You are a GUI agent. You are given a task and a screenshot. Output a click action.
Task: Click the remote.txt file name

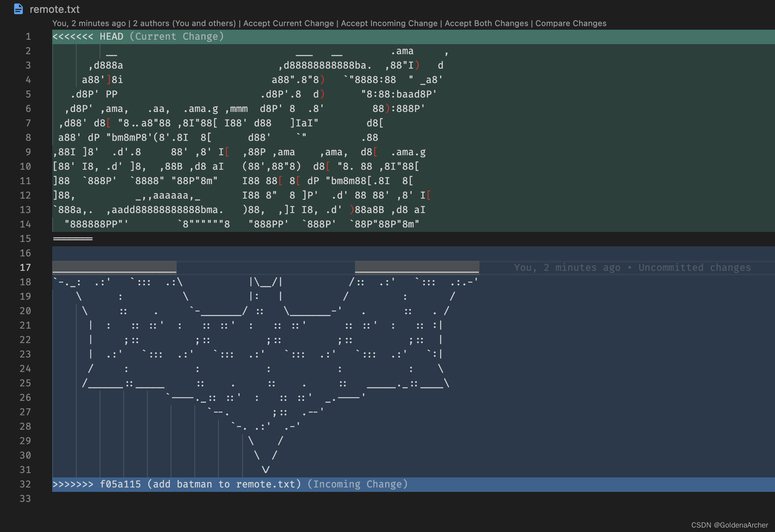pyautogui.click(x=55, y=9)
